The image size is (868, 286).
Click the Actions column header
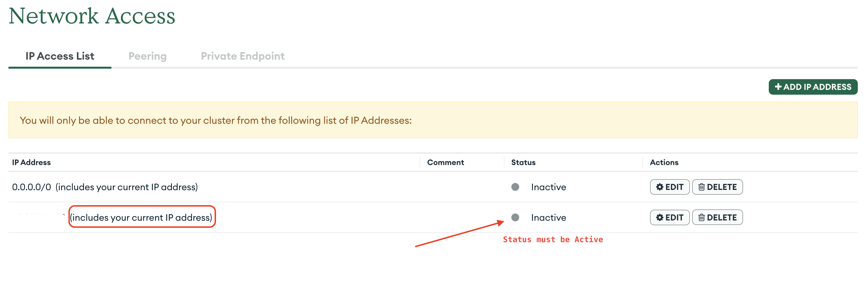[664, 162]
